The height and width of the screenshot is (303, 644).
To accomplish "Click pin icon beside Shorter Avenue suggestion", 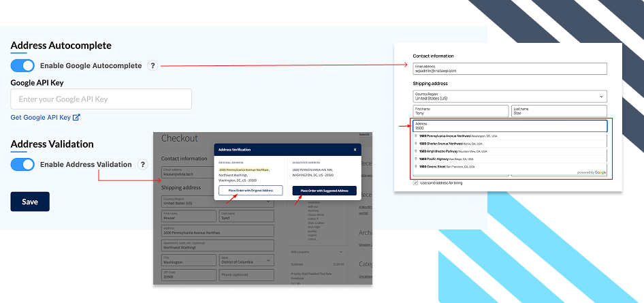I will [x=416, y=144].
